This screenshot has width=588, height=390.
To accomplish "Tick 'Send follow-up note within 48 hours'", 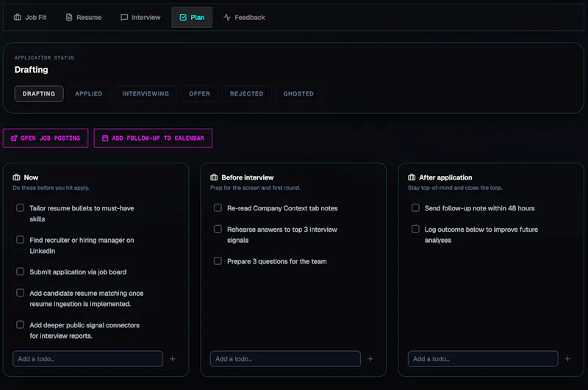I will pyautogui.click(x=415, y=208).
